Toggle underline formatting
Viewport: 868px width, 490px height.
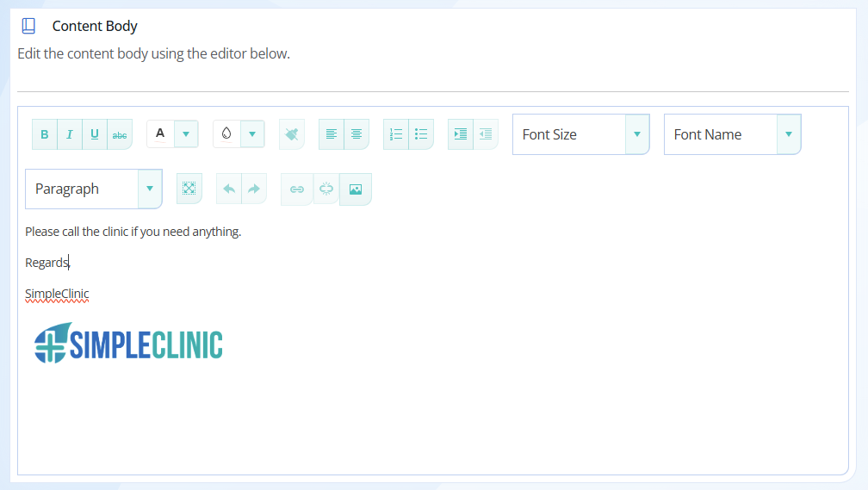(x=95, y=134)
